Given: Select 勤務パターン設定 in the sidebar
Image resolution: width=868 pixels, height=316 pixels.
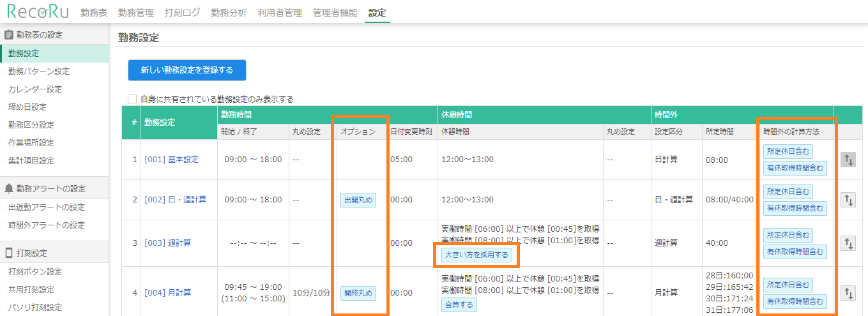Looking at the screenshot, I should (39, 71).
